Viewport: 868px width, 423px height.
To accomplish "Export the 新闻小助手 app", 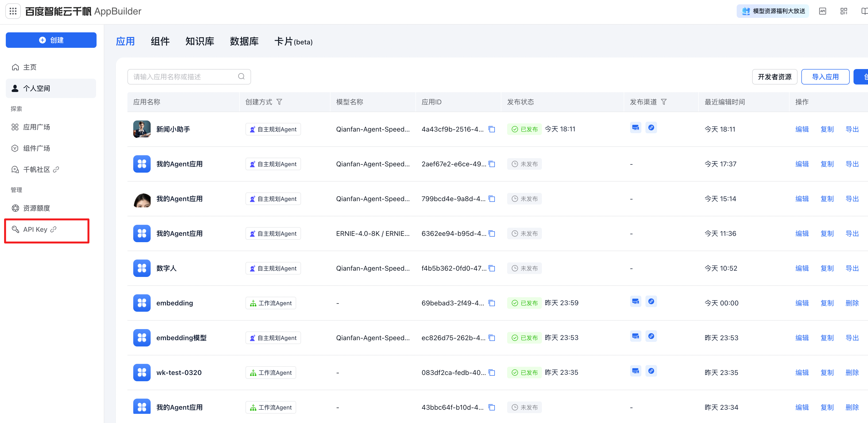I will pyautogui.click(x=852, y=129).
